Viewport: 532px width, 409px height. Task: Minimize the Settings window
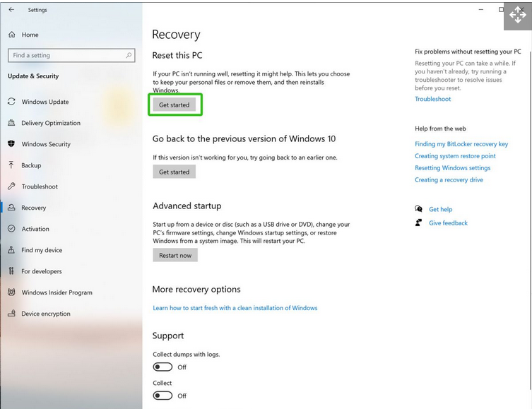(x=480, y=9)
